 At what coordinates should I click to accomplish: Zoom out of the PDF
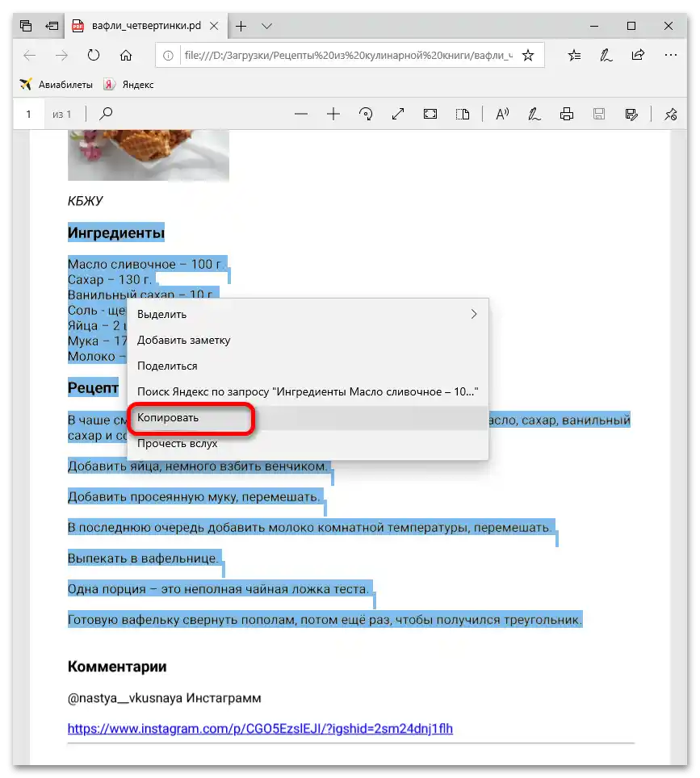301,114
